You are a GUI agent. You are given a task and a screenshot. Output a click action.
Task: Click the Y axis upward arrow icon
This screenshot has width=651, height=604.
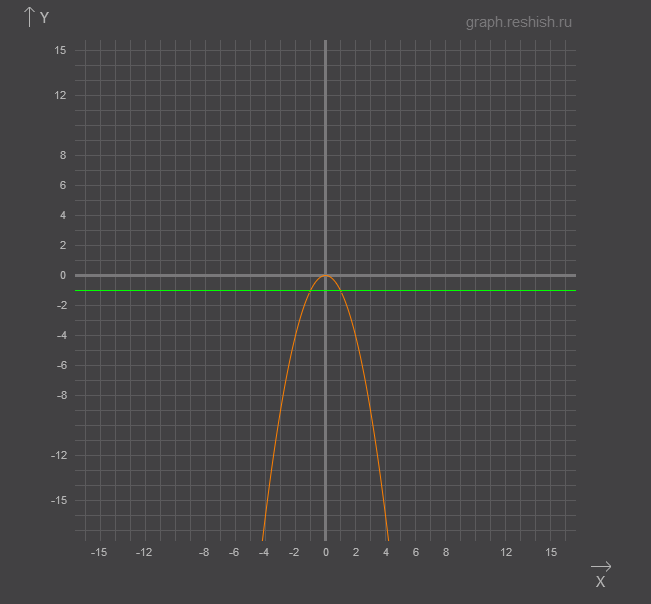point(29,16)
